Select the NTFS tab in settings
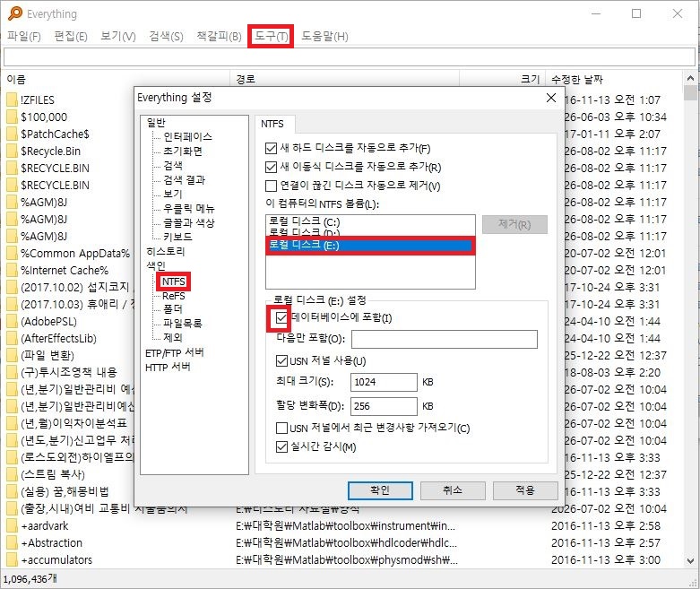The image size is (700, 589). (272, 124)
